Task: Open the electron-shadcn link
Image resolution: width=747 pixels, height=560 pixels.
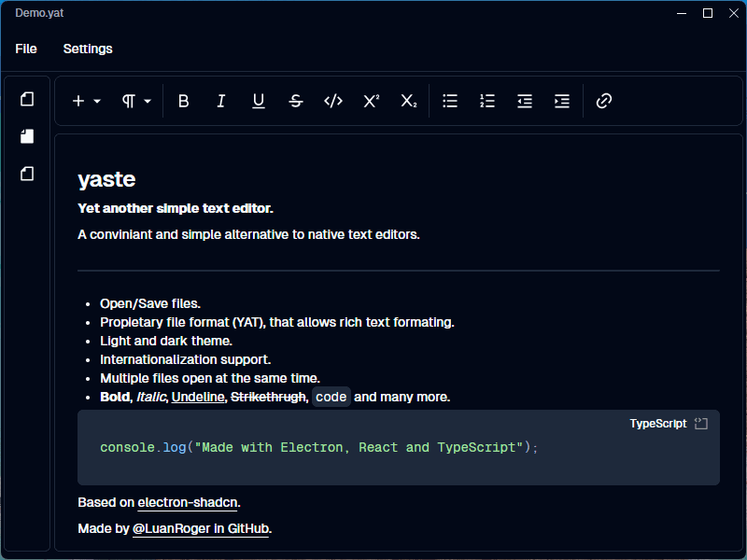Action: click(x=188, y=502)
